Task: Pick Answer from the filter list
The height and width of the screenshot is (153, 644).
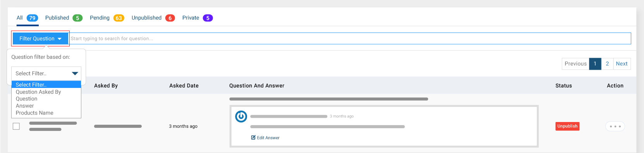Action: [25, 106]
